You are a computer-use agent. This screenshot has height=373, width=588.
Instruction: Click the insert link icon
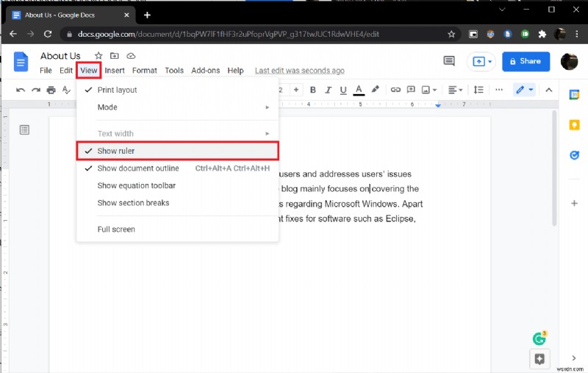click(395, 90)
